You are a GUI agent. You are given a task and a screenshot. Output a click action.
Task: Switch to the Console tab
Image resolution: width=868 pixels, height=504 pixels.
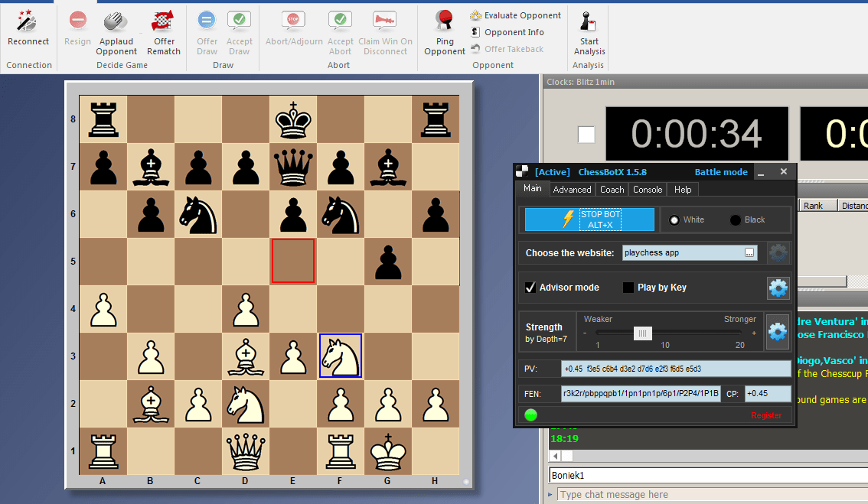[x=647, y=189]
